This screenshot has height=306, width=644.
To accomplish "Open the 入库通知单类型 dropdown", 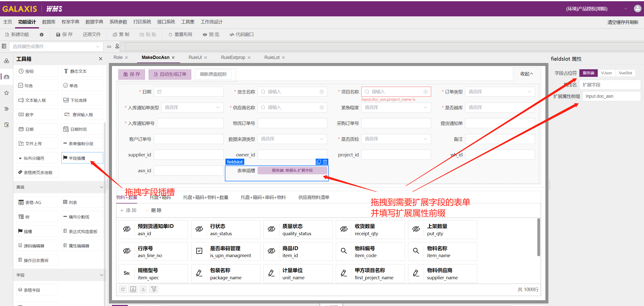I will (192, 108).
